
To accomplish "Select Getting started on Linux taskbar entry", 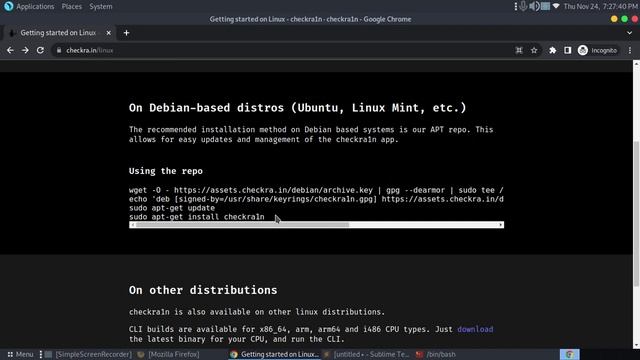I will tap(275, 354).
